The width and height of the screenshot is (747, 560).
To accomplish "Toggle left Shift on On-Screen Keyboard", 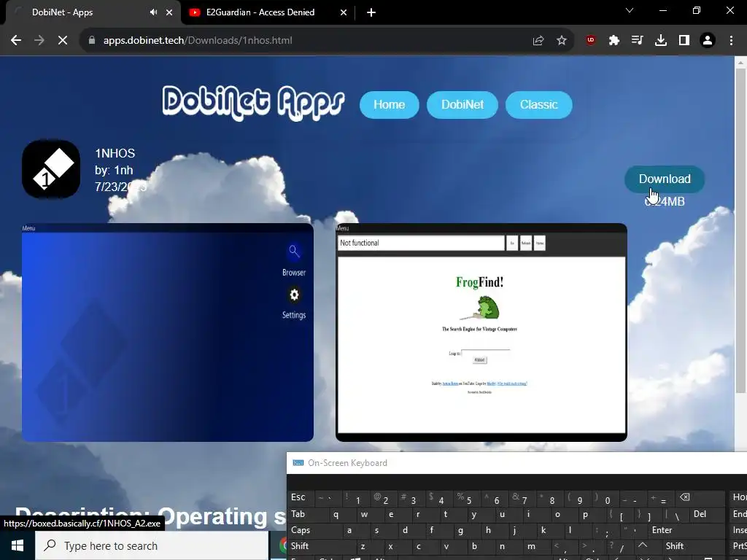I will [320, 546].
